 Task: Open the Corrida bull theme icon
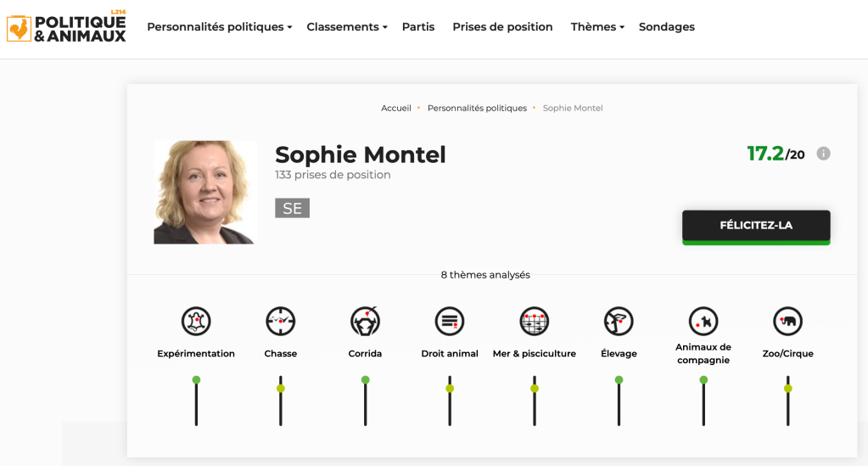click(366, 322)
